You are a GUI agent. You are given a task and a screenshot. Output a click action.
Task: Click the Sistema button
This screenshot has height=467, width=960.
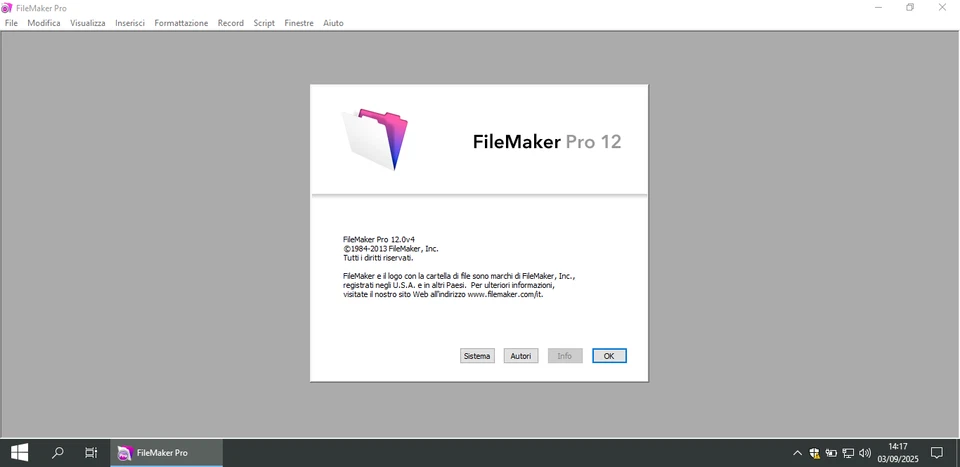point(477,356)
